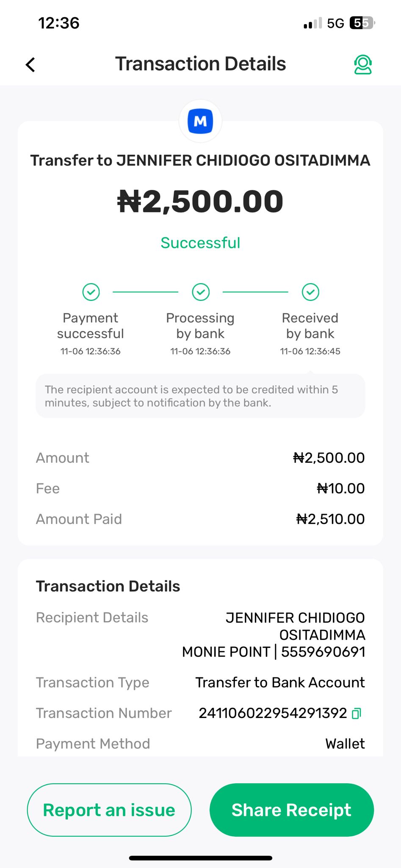Tap the Wallet payment method value
The width and height of the screenshot is (401, 868).
pos(345,744)
